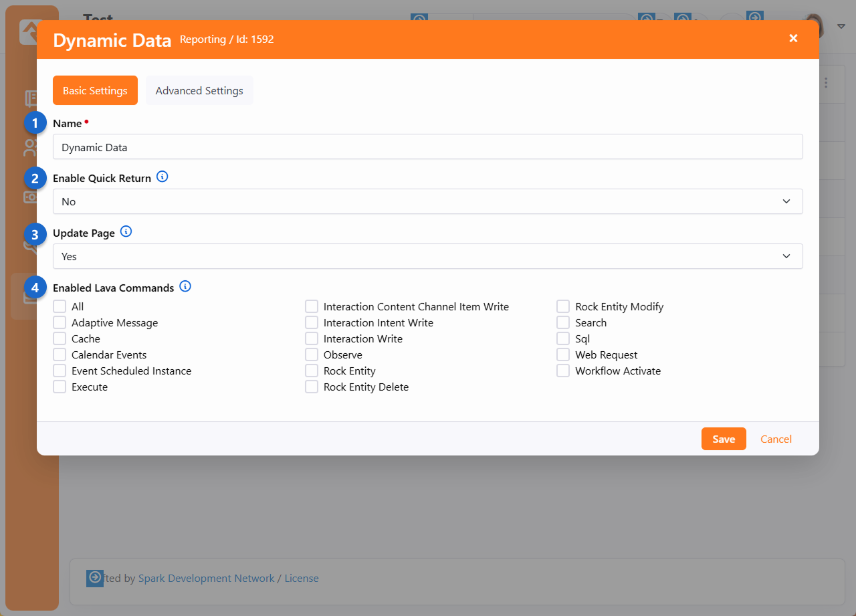Check the All Lava commands checkbox

(x=60, y=306)
